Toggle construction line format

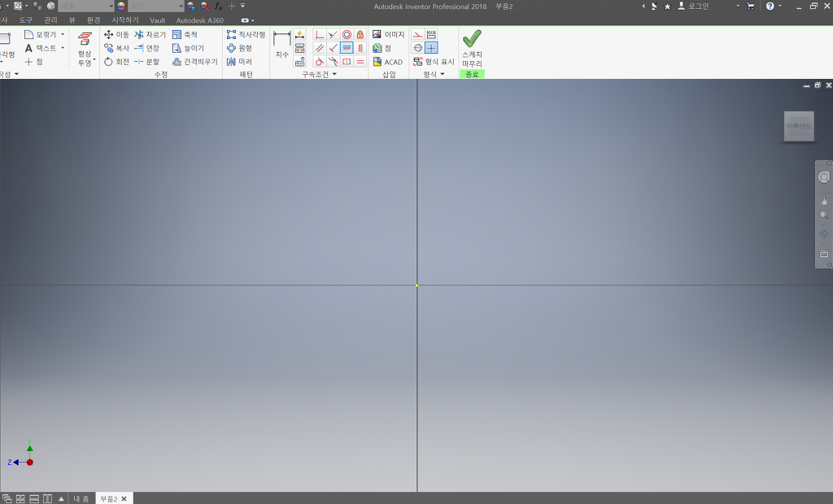[418, 34]
